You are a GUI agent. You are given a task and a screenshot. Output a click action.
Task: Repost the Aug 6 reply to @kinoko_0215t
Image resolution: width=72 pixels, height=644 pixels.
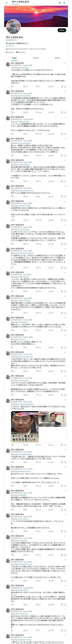tap(26, 112)
